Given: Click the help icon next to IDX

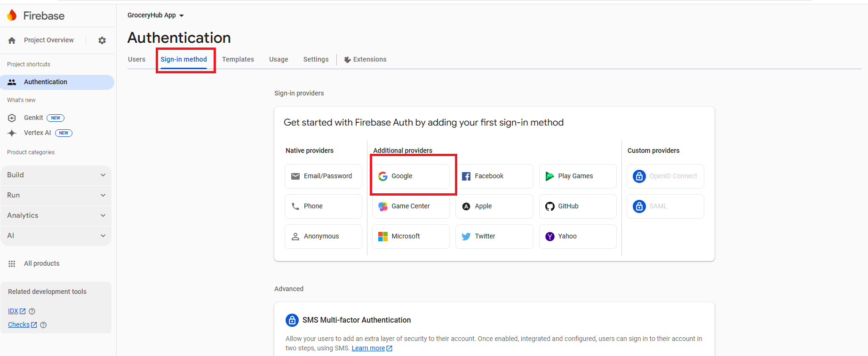Looking at the screenshot, I should coord(32,311).
